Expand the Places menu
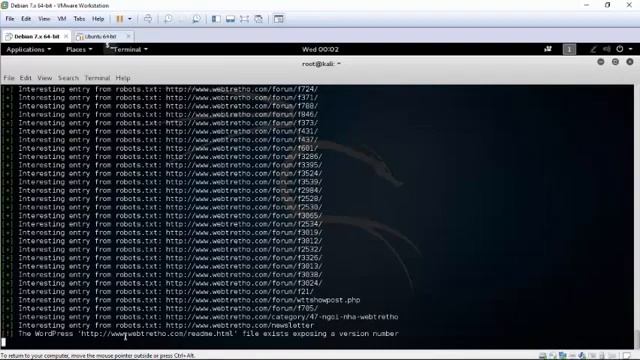This screenshot has width=640, height=360. click(79, 49)
